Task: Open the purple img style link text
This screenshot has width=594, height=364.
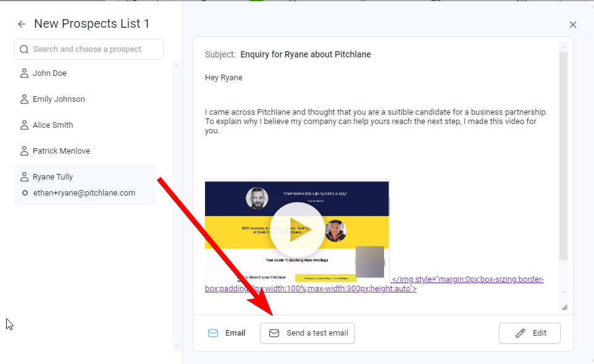Action: 374,284
